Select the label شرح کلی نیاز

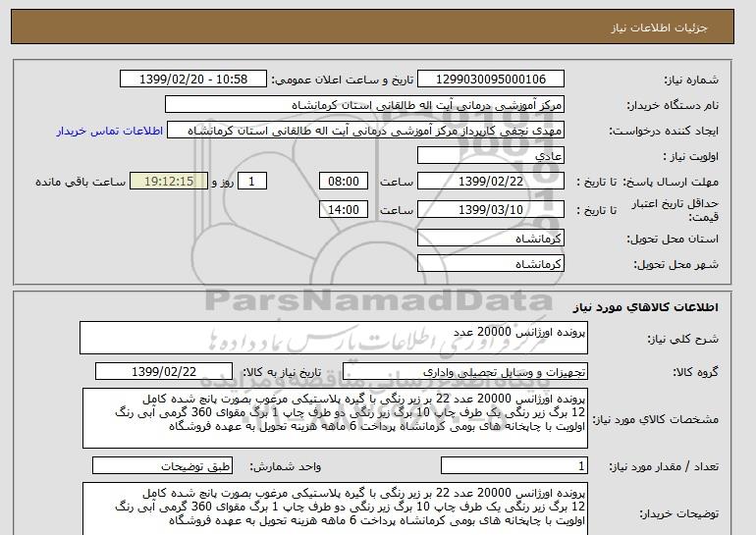(x=682, y=339)
